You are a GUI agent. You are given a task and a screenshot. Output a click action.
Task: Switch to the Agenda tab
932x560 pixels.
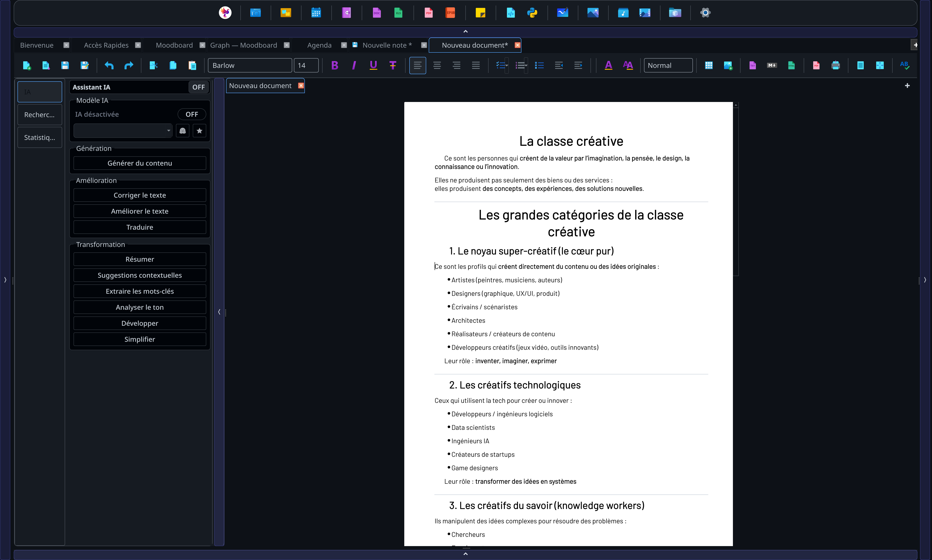click(x=319, y=45)
